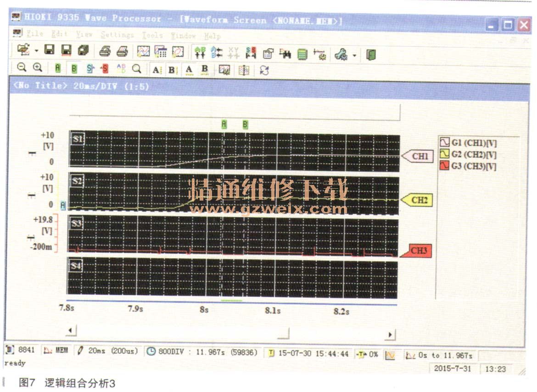The height and width of the screenshot is (392, 537).
Task: Click the greyed XY cursors icon
Action: [234, 53]
